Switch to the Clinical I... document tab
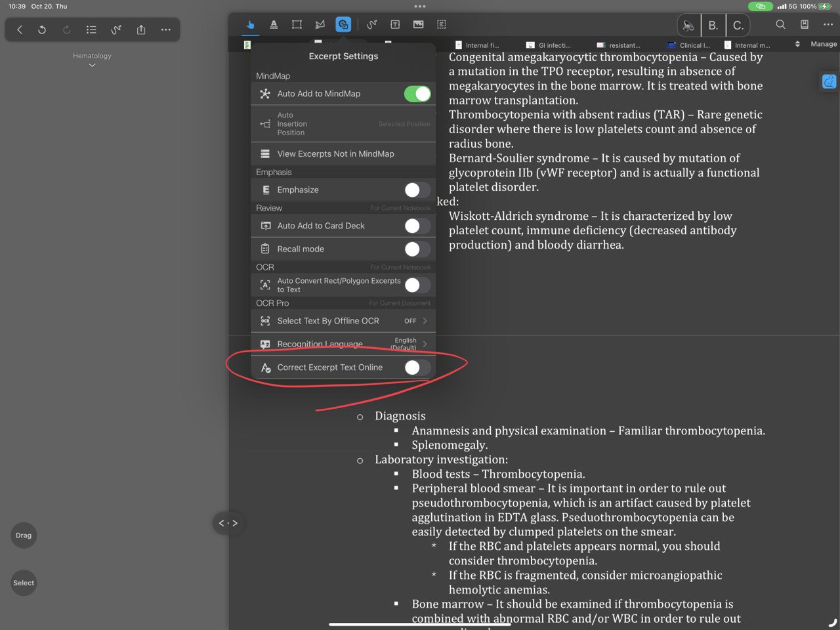 689,45
